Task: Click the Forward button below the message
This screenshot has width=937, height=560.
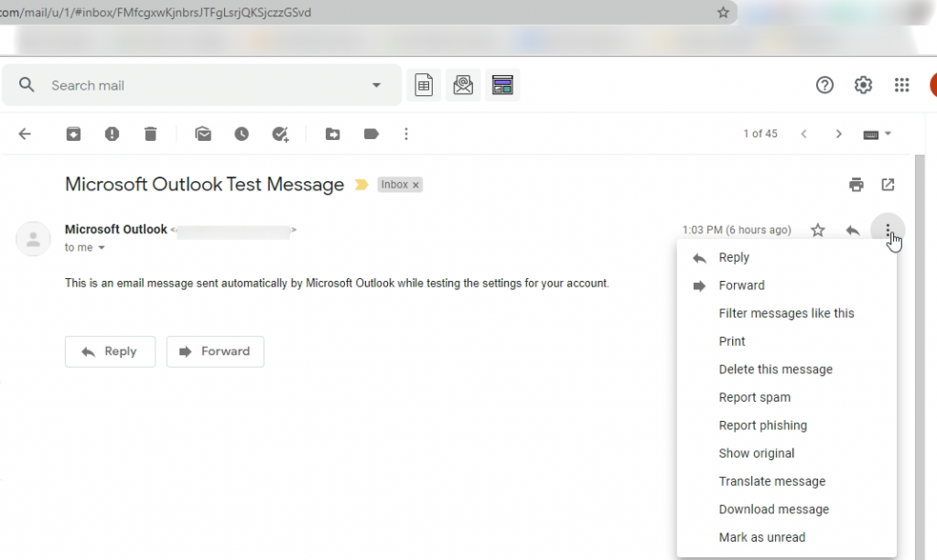Action: 215,351
